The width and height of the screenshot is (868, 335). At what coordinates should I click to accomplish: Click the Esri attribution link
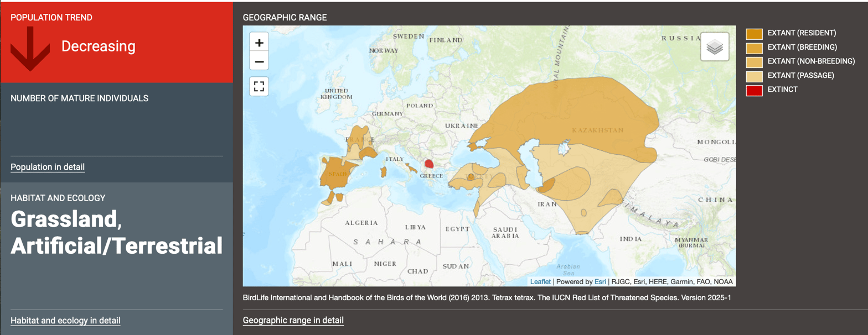(x=600, y=281)
